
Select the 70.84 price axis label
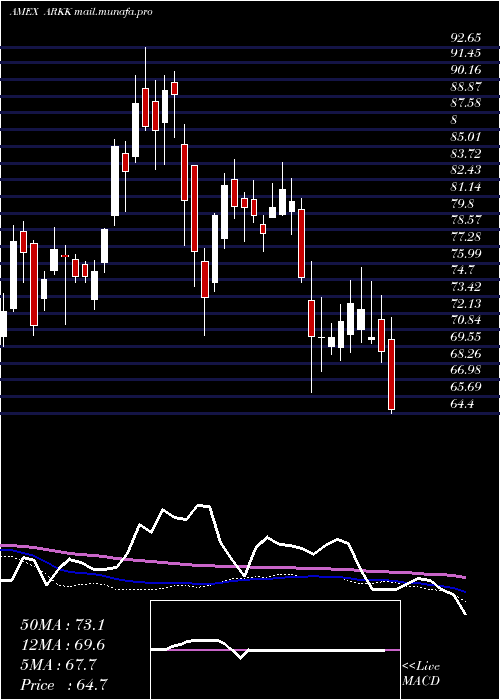(x=466, y=320)
